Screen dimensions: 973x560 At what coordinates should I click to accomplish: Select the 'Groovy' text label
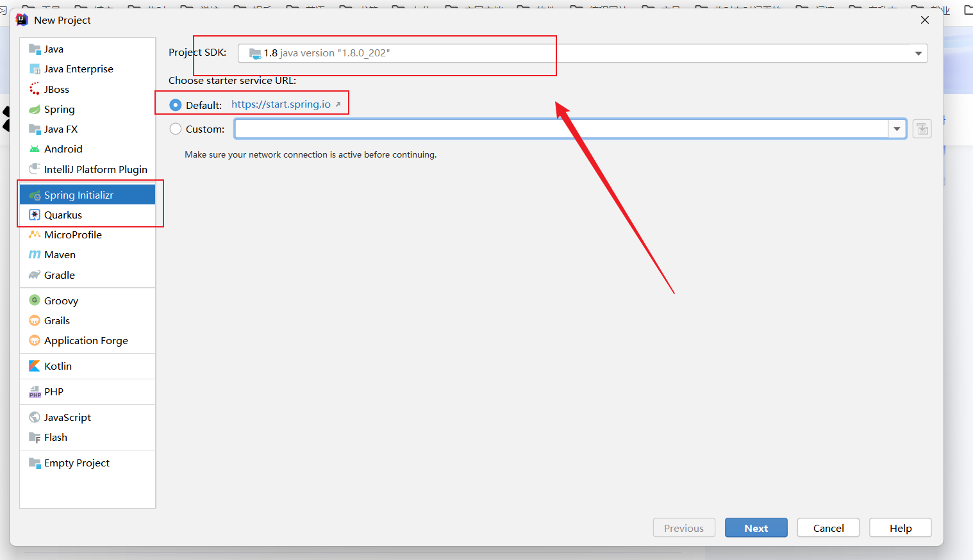tap(61, 301)
